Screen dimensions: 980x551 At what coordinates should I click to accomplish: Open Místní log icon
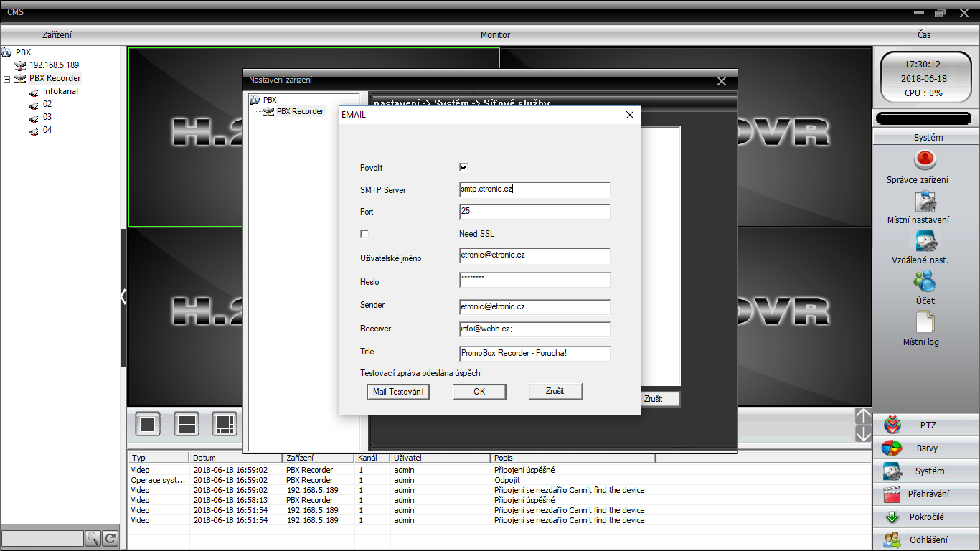(925, 322)
